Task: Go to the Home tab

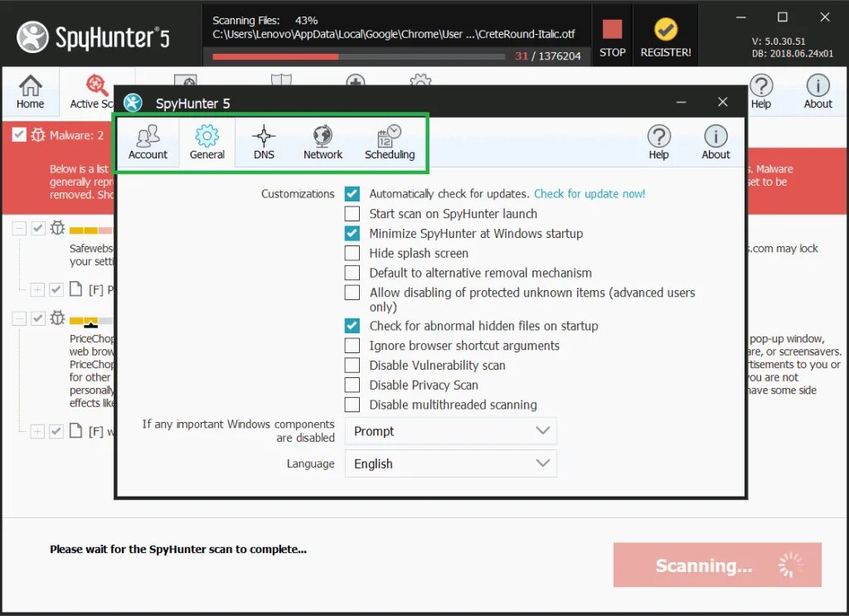Action: click(x=31, y=91)
